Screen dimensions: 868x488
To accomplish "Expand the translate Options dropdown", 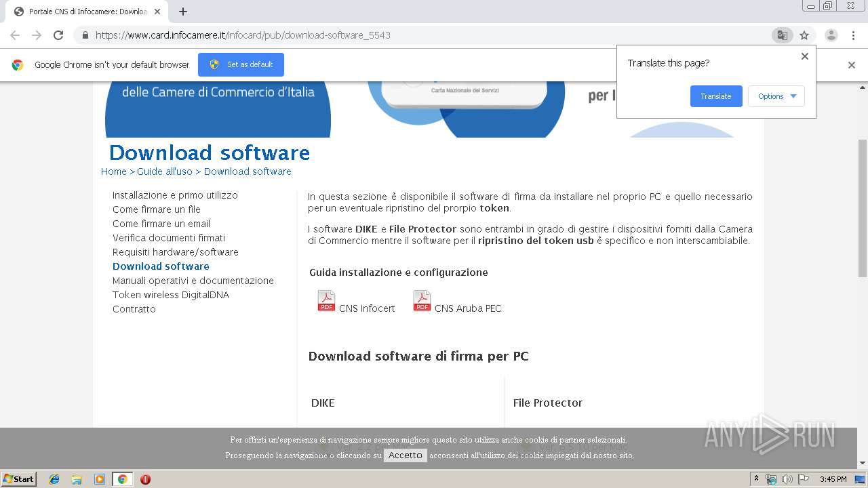I will click(x=776, y=96).
